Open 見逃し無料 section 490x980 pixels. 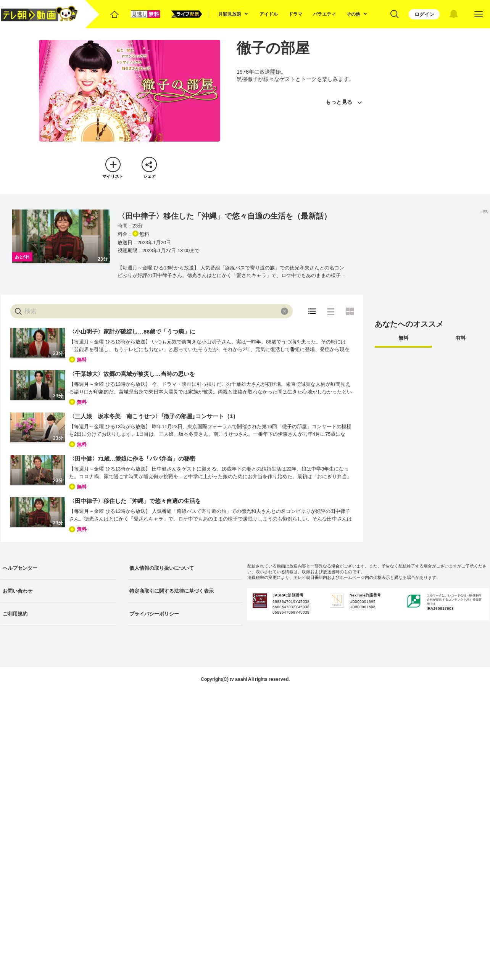145,14
